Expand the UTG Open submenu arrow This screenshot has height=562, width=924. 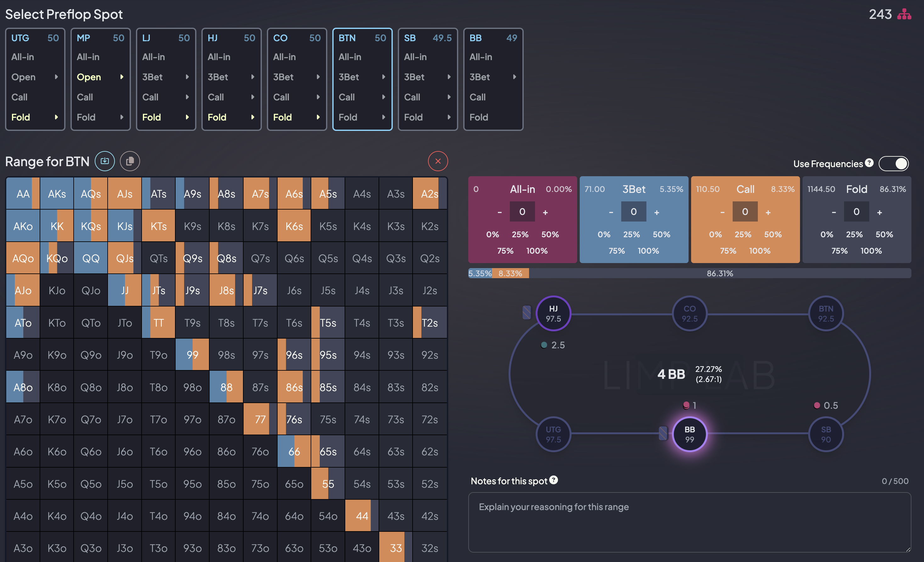pos(56,77)
